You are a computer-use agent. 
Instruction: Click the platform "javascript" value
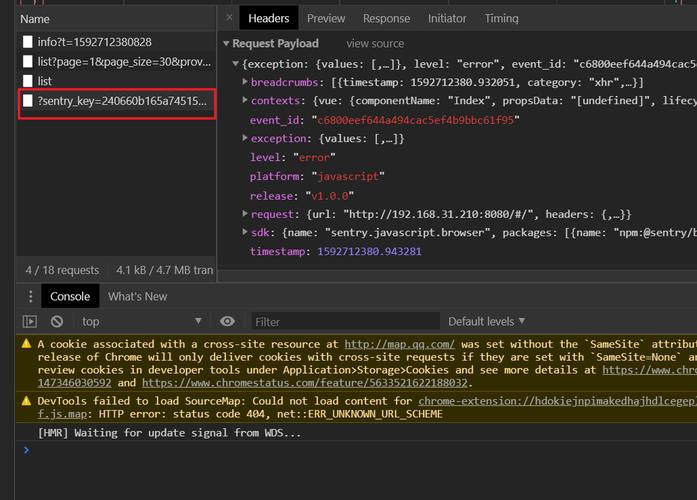tap(348, 176)
